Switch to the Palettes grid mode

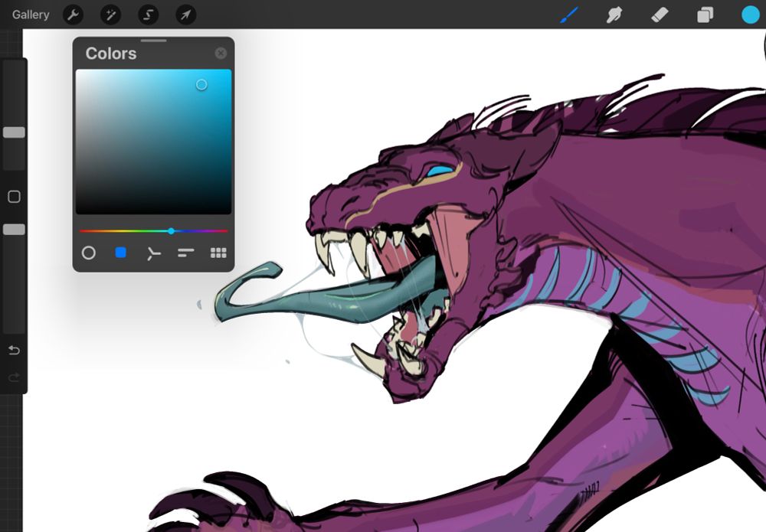[x=218, y=253]
